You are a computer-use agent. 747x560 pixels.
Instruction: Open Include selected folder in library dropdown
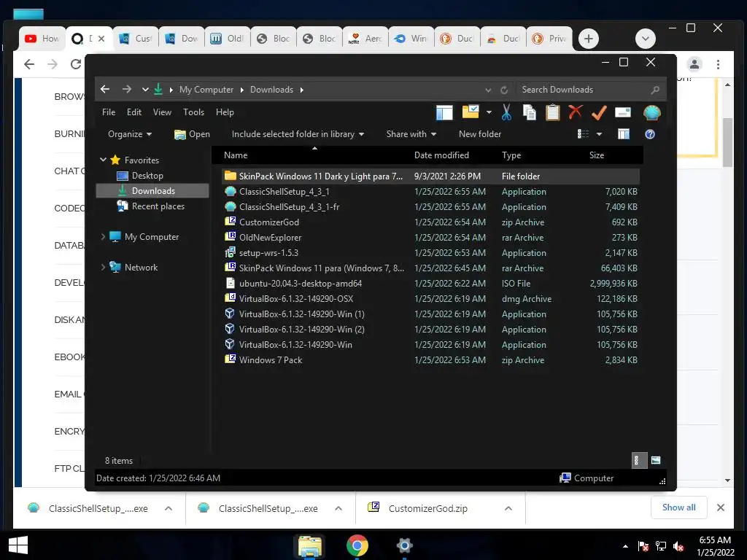298,134
